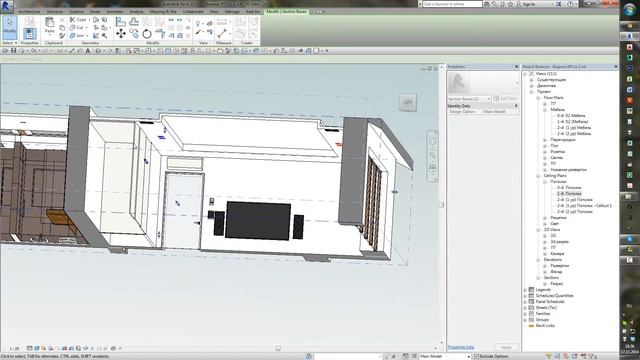Screen dimensions: 640x360
Task: Open the Structure ribbon tab
Action: click(x=55, y=12)
